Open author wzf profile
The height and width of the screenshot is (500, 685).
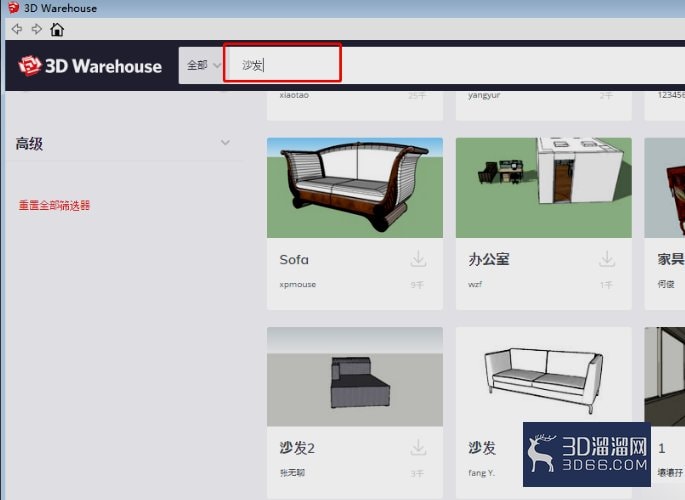[x=475, y=284]
